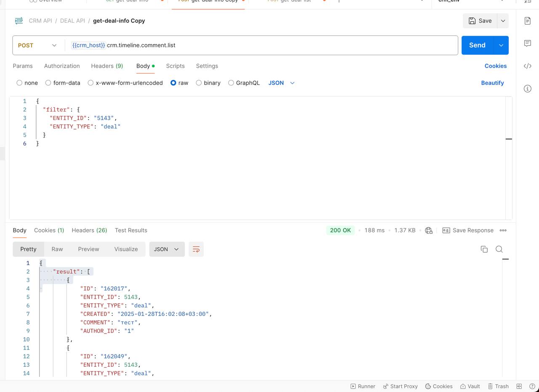Select the form-data body type
The height and width of the screenshot is (392, 539).
point(48,83)
